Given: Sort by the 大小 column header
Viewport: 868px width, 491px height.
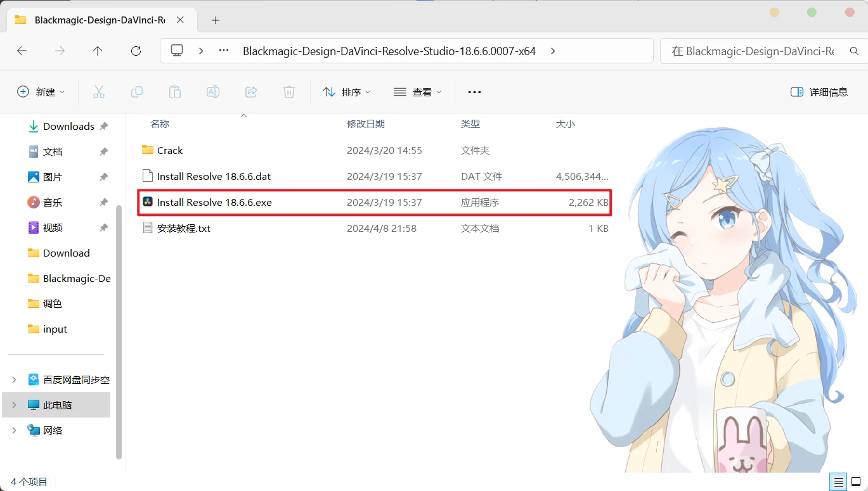Looking at the screenshot, I should coord(566,124).
